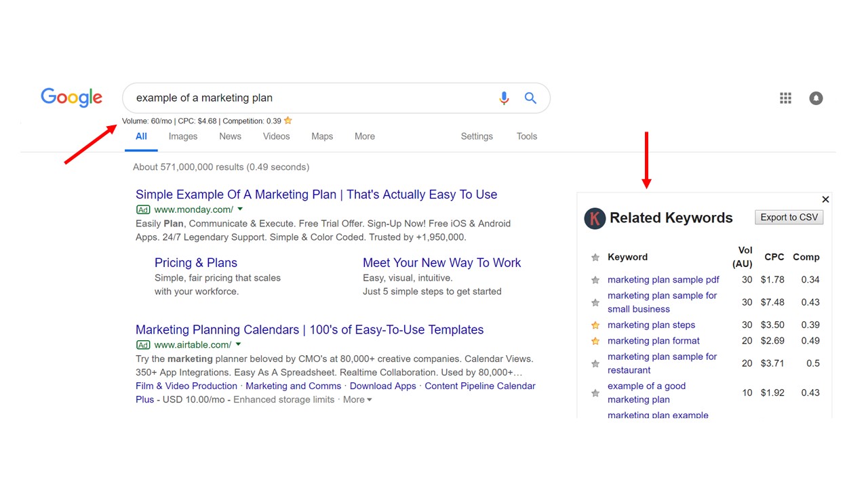The image size is (868, 488).
Task: Star 'marketing plan sample for small business'
Action: pyautogui.click(x=595, y=302)
